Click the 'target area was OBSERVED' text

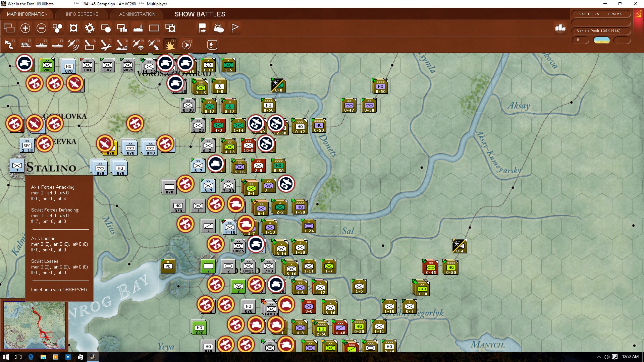pyautogui.click(x=59, y=290)
